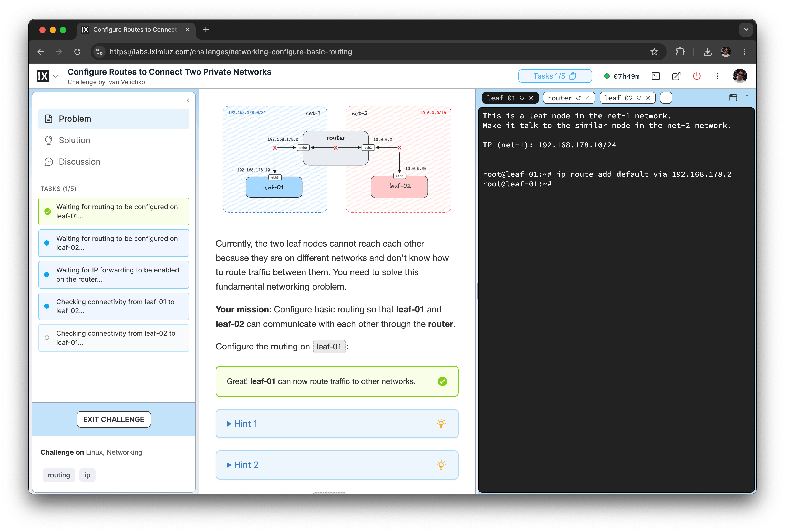
Task: Open the Tasks 1/5 button
Action: click(x=555, y=76)
